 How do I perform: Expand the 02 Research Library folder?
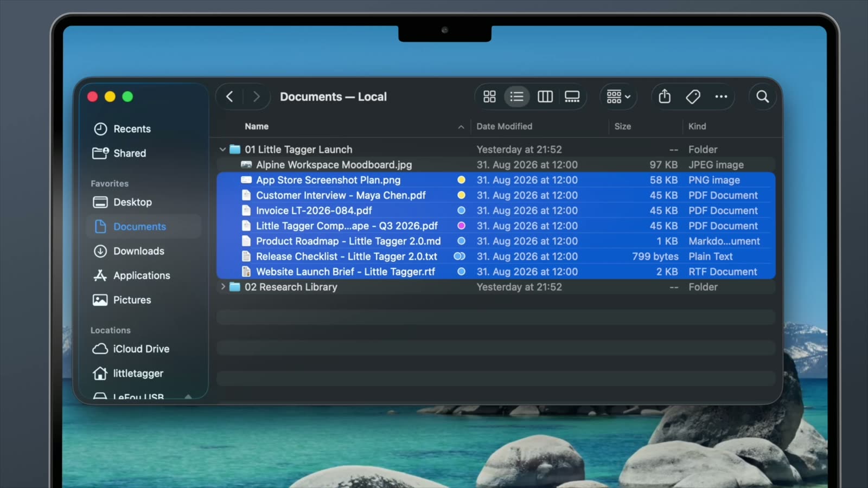(222, 287)
